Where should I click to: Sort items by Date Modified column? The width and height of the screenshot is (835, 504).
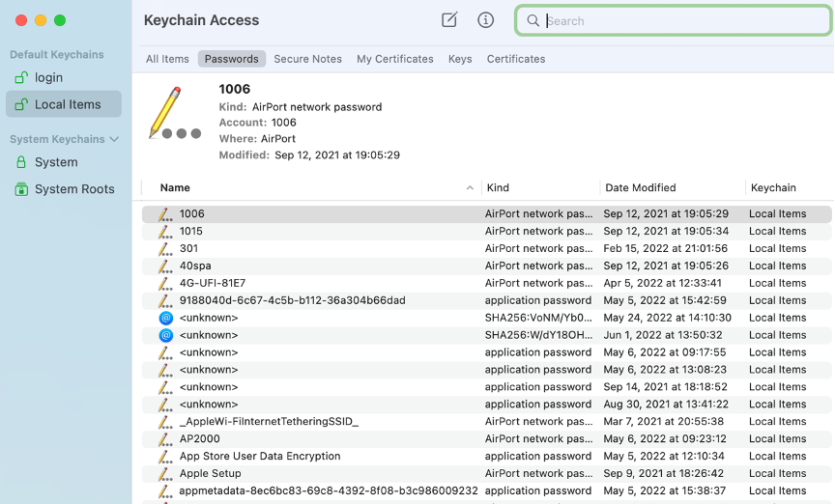click(x=639, y=188)
